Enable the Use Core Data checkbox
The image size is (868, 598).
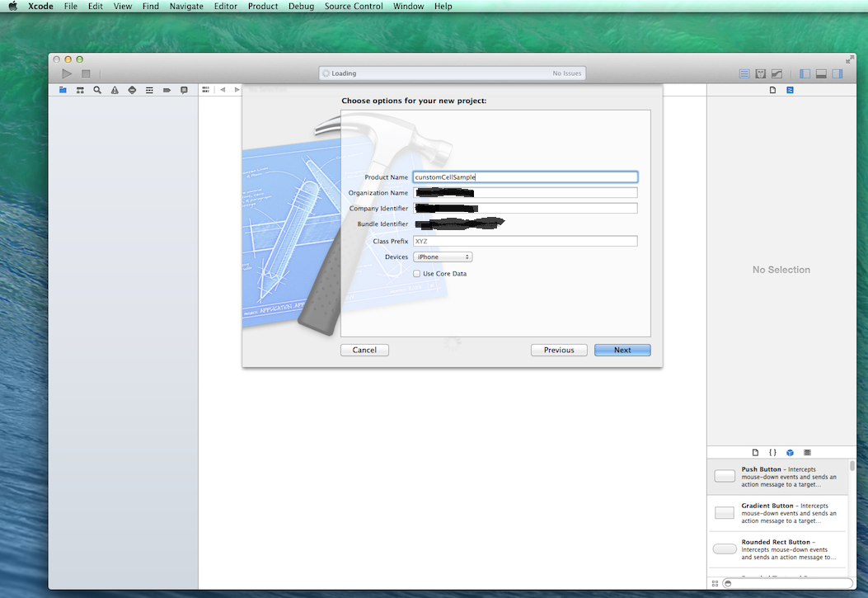tap(416, 274)
